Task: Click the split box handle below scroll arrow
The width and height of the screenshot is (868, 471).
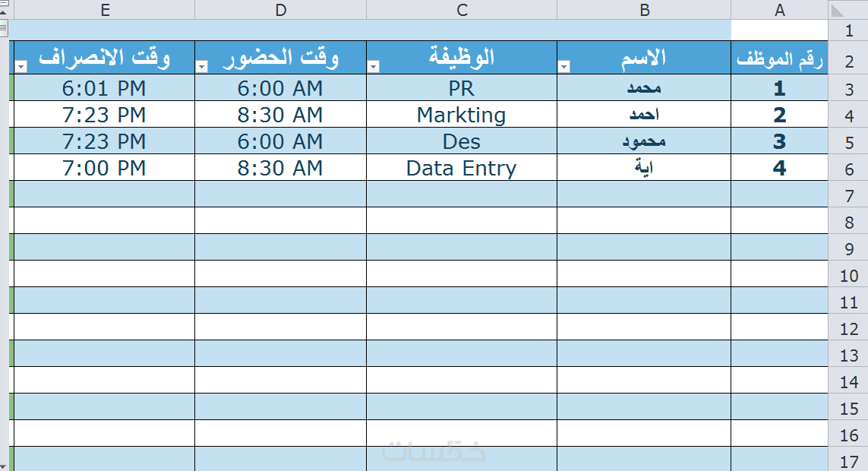Action: 3,28
